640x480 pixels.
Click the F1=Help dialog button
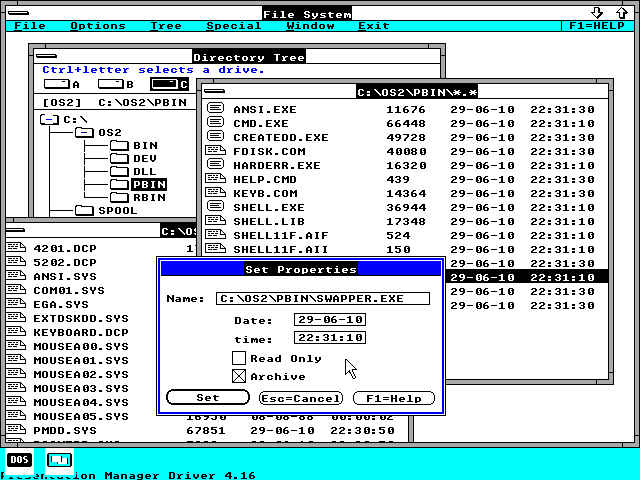[x=394, y=398]
